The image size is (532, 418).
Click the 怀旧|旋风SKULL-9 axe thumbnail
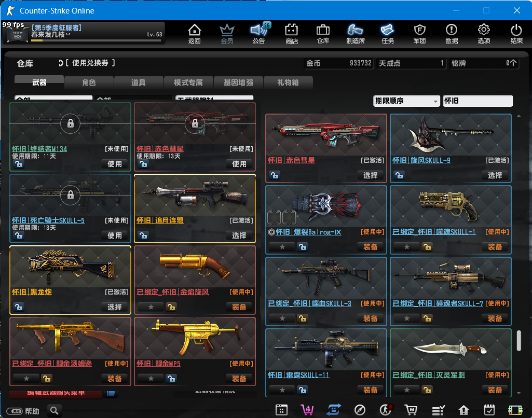(x=451, y=135)
